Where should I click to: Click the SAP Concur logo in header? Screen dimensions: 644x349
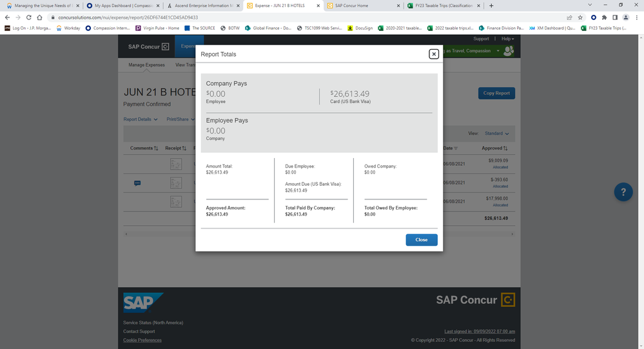click(148, 46)
